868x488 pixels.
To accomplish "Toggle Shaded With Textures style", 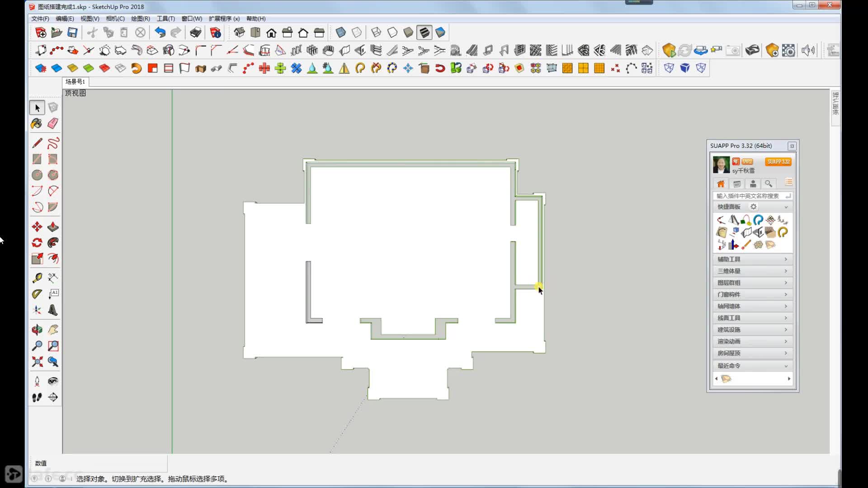I will click(x=424, y=33).
